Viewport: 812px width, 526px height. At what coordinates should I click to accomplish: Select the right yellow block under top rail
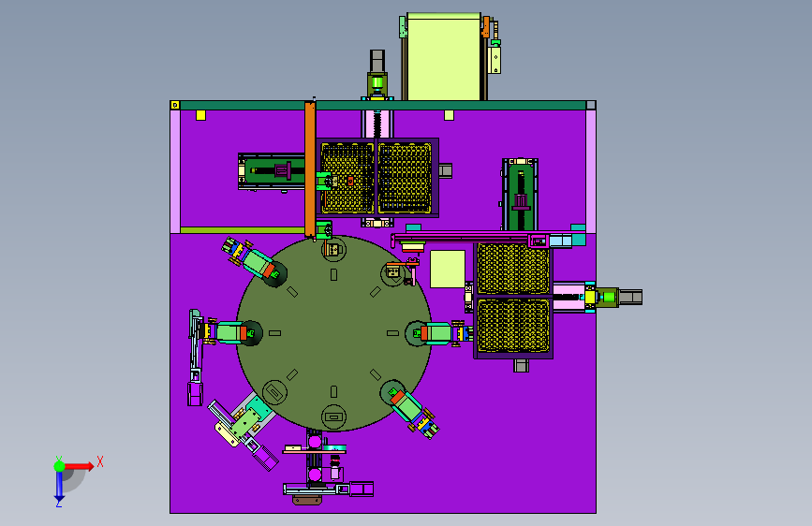tap(449, 115)
